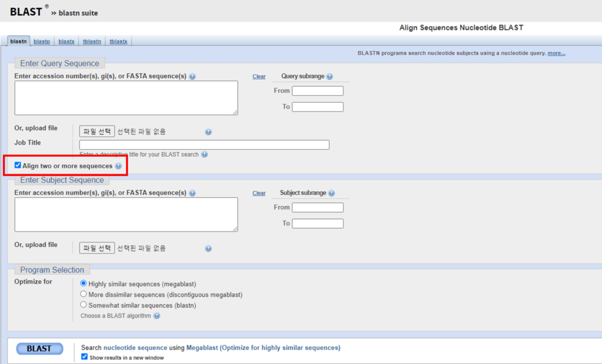Click the Job Title input field
602x364 pixels.
point(204,144)
